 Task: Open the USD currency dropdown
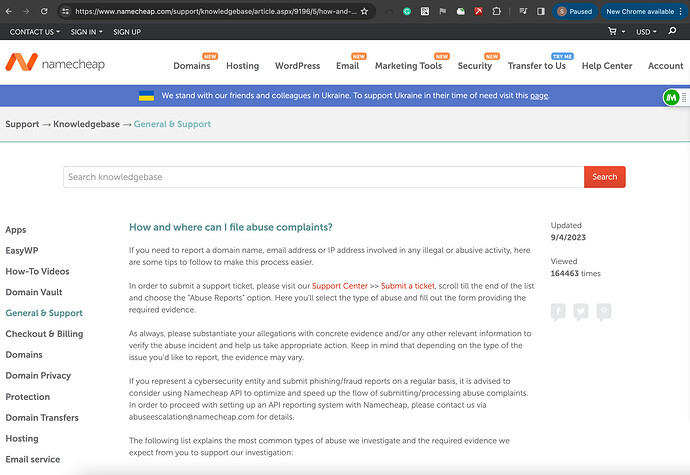(646, 32)
